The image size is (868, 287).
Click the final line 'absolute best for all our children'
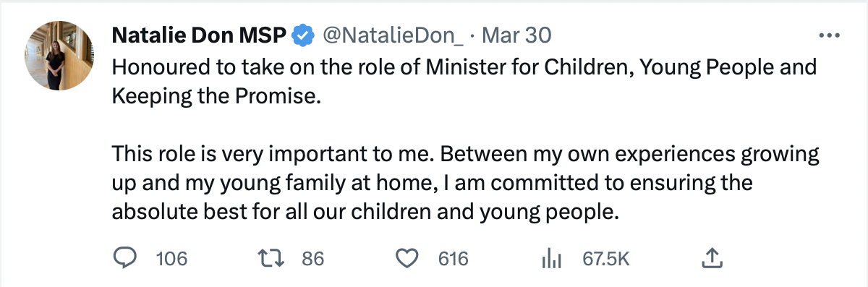(366, 213)
